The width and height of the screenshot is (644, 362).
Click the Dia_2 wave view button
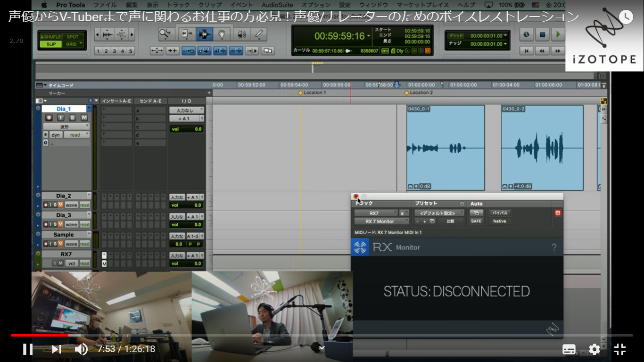[71, 205]
